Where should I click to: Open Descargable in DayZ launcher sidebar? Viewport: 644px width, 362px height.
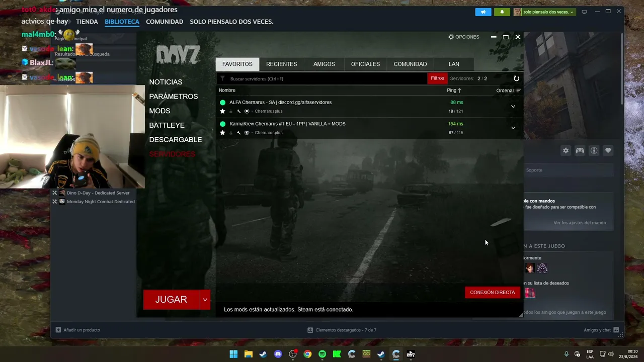click(x=176, y=140)
